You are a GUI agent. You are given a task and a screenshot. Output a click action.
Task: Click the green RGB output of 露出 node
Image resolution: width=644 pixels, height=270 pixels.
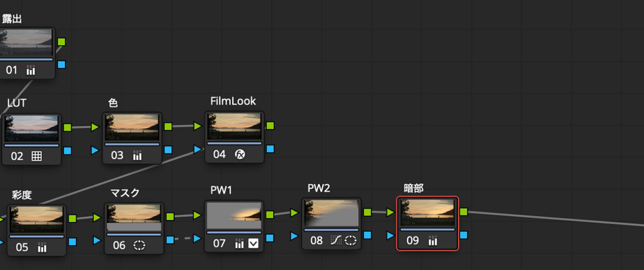point(62,42)
